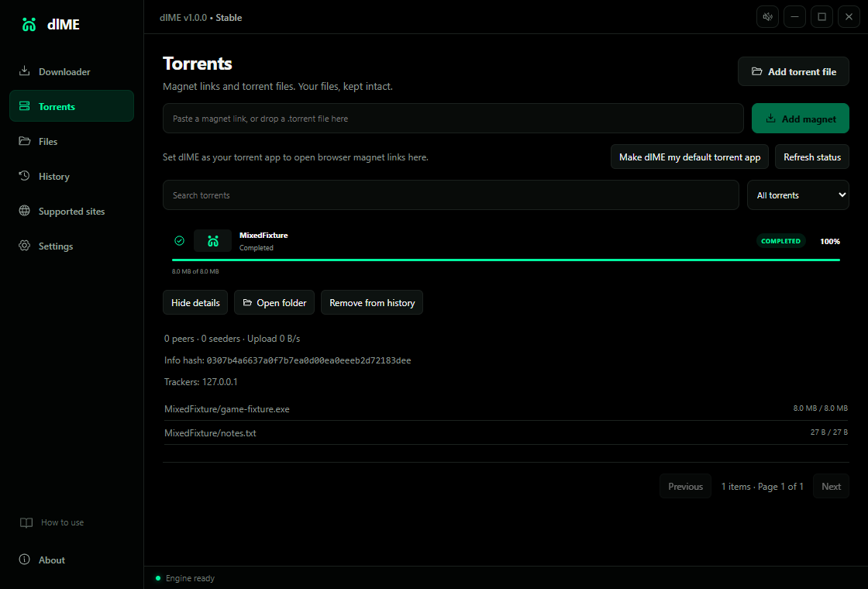
Task: Click the green Engine ready status dot
Action: [x=158, y=578]
